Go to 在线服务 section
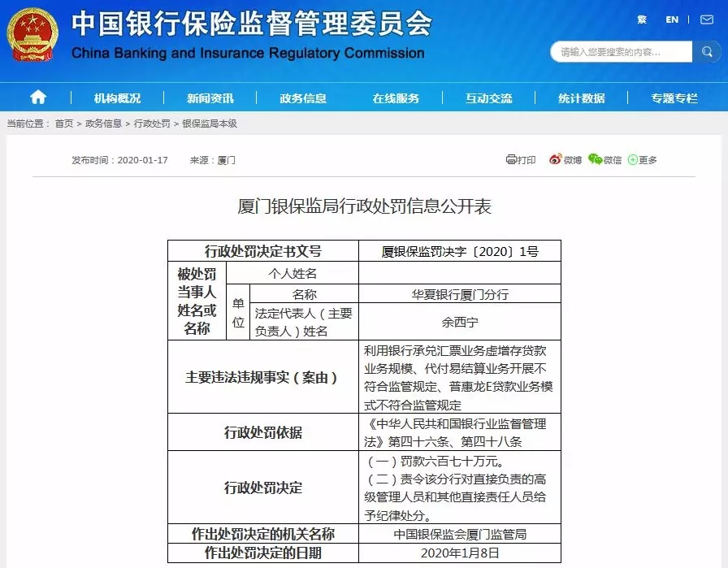This screenshot has width=728, height=568. click(x=396, y=98)
